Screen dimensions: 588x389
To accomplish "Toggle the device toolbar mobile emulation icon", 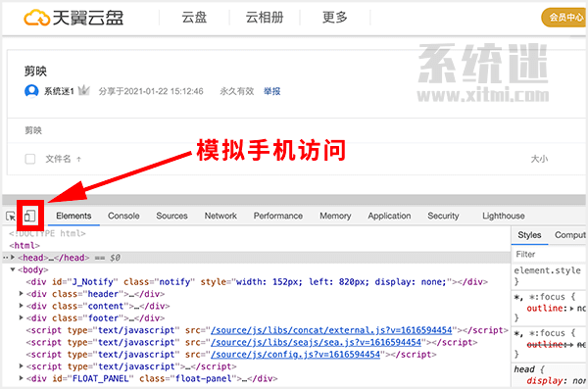I will [x=30, y=216].
